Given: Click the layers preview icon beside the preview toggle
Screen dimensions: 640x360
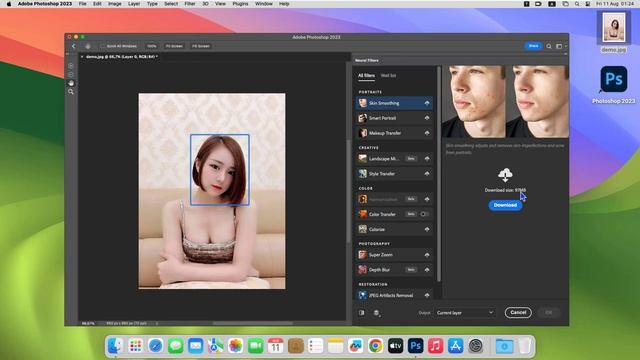Looking at the screenshot, I should click(376, 313).
